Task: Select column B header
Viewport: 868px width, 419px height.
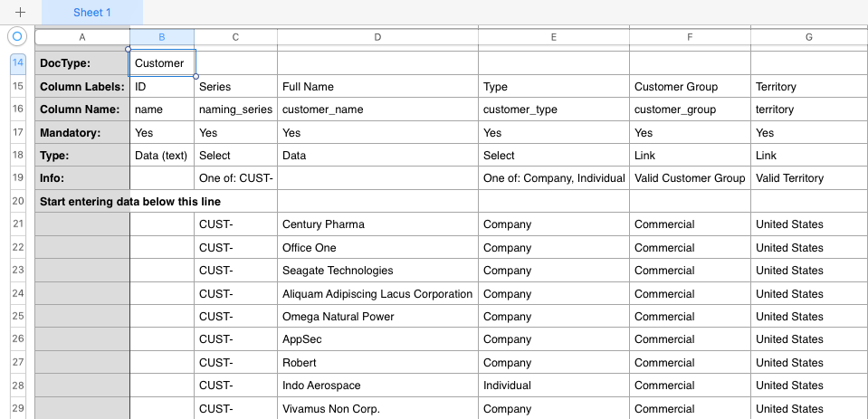Action: (x=162, y=37)
